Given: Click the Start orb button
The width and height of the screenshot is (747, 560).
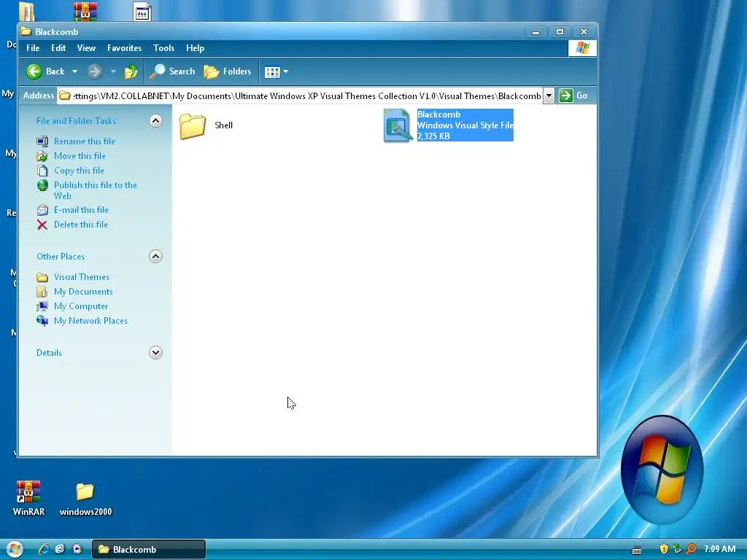Looking at the screenshot, I should [x=14, y=549].
